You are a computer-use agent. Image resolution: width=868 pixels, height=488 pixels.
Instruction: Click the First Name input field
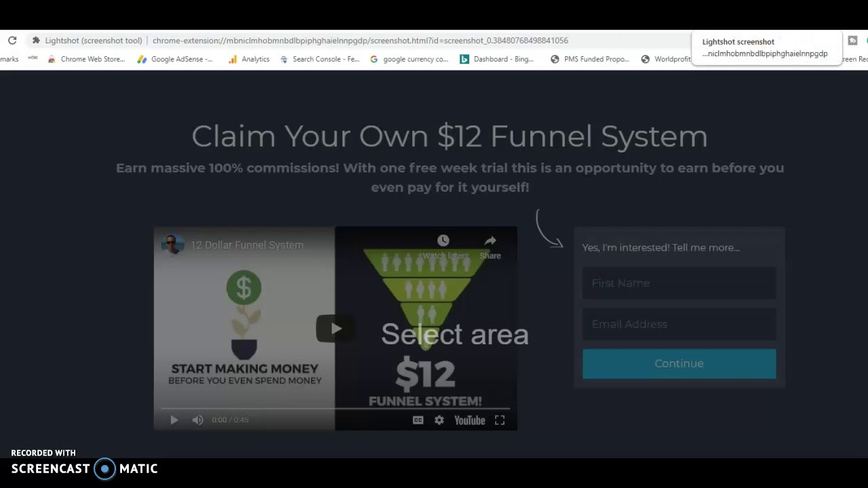(679, 283)
